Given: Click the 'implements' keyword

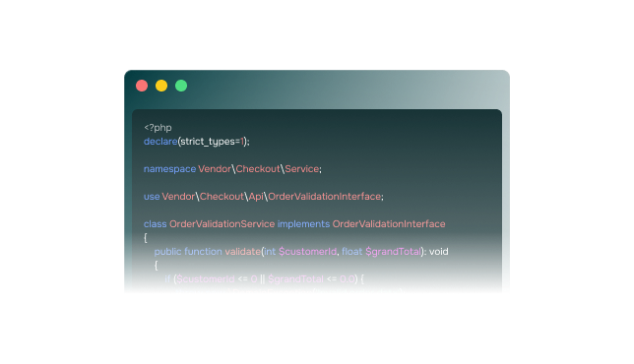Looking at the screenshot, I should pyautogui.click(x=303, y=224).
